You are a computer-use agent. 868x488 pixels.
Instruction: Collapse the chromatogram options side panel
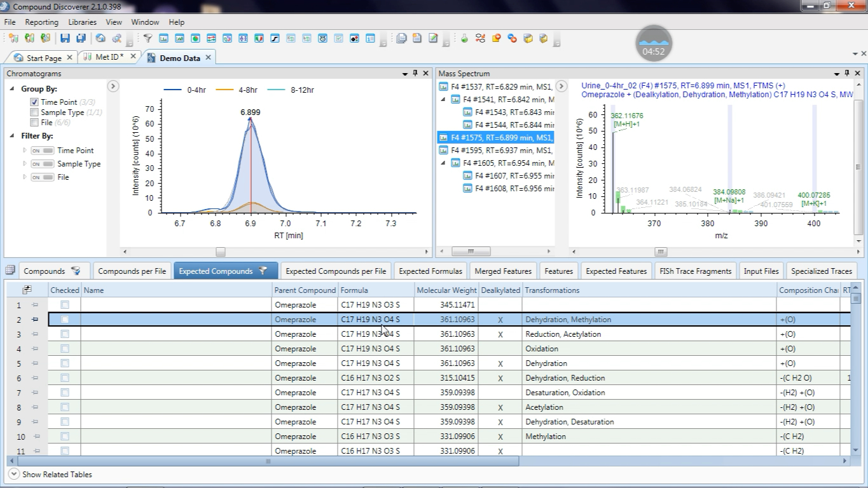point(113,86)
